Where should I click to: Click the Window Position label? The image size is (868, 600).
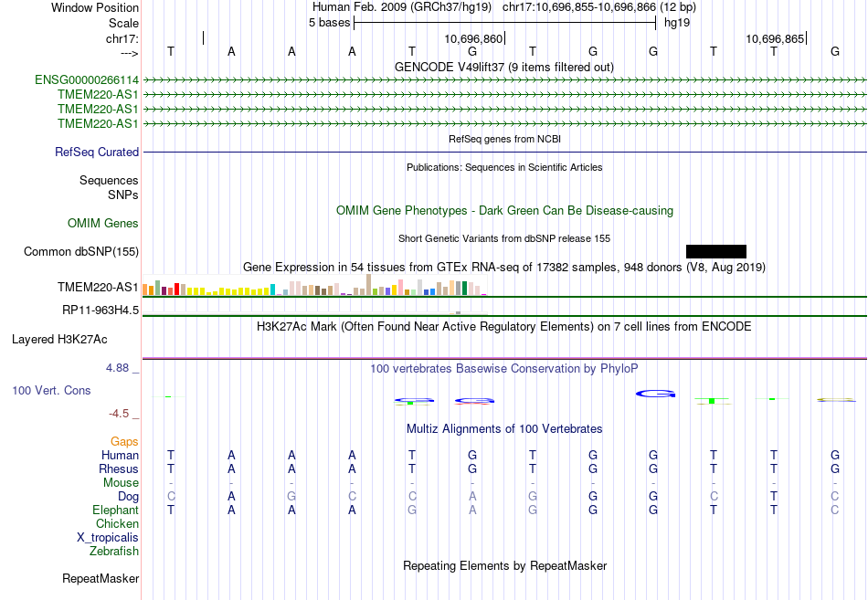pyautogui.click(x=95, y=7)
